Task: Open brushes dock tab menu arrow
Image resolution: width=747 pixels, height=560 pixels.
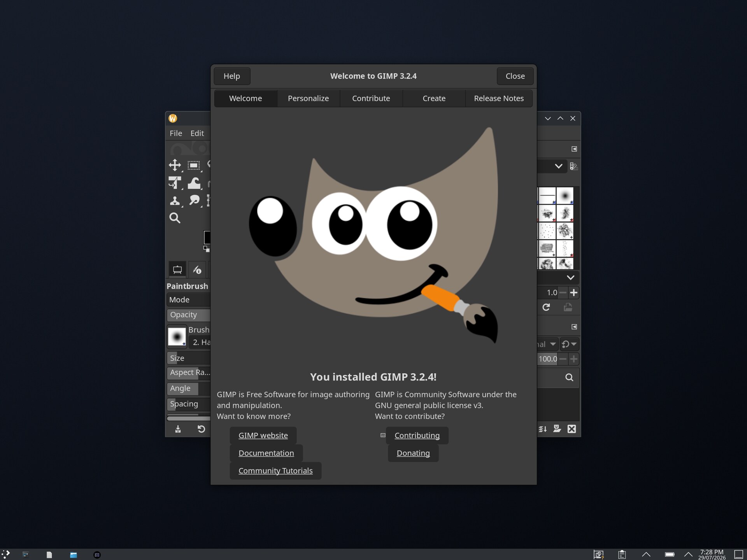Action: point(574,149)
